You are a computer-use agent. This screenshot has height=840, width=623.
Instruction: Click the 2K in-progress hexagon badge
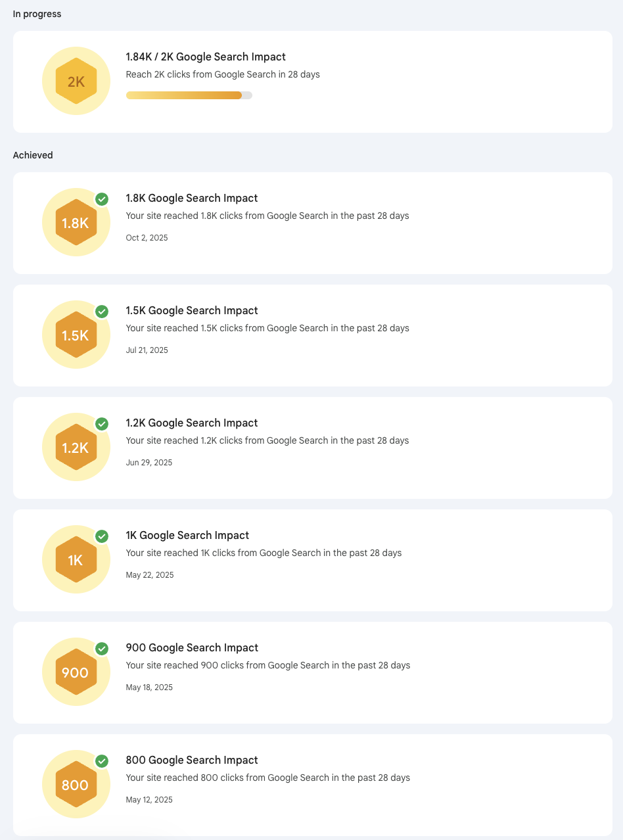[x=76, y=82]
